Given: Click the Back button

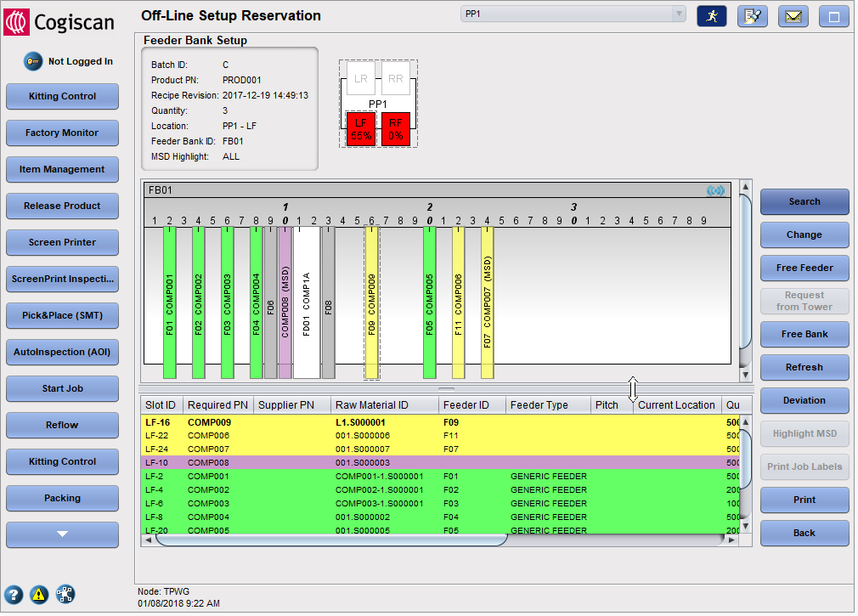Looking at the screenshot, I should click(804, 534).
